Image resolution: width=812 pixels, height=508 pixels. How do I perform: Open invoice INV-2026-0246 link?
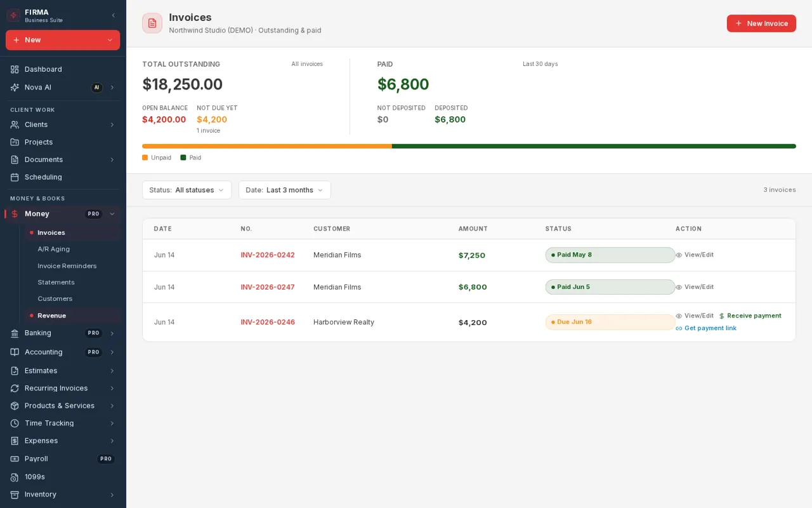[x=268, y=323]
